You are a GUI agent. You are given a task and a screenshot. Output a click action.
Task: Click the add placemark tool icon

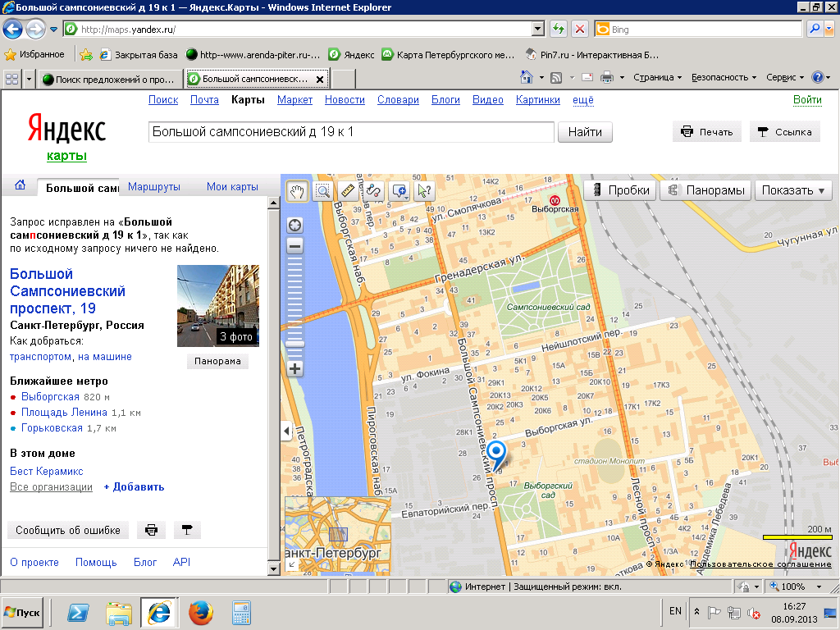click(399, 190)
